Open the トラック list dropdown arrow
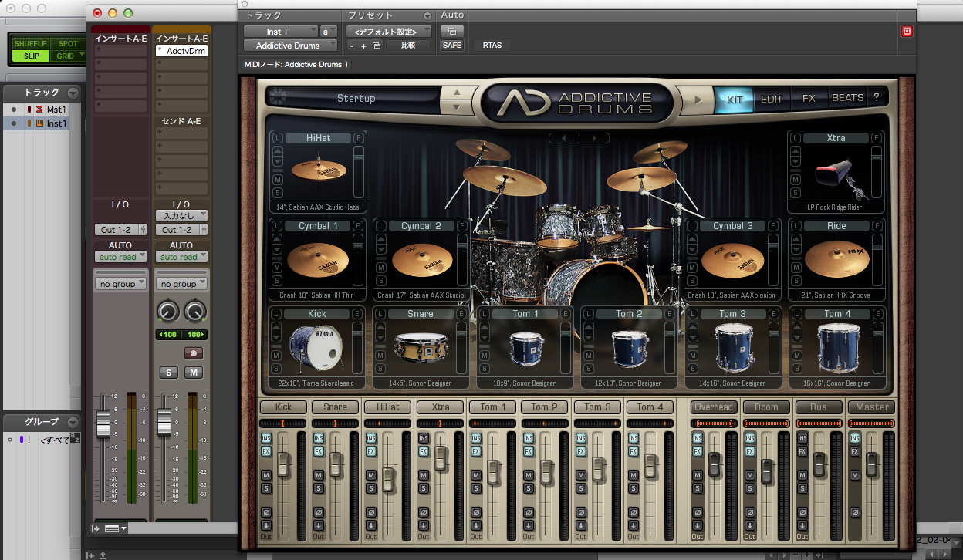The width and height of the screenshot is (963, 560). click(73, 93)
